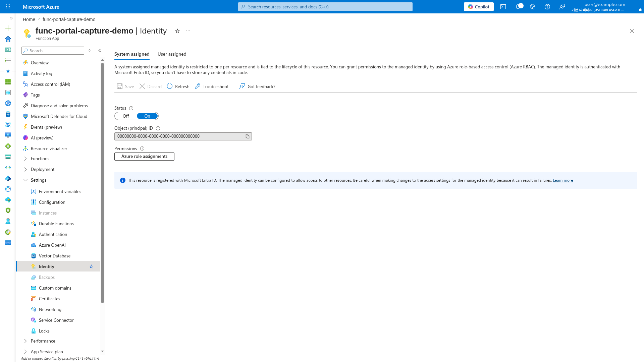
Task: Click Troubleshoot in the command bar
Action: point(212,86)
